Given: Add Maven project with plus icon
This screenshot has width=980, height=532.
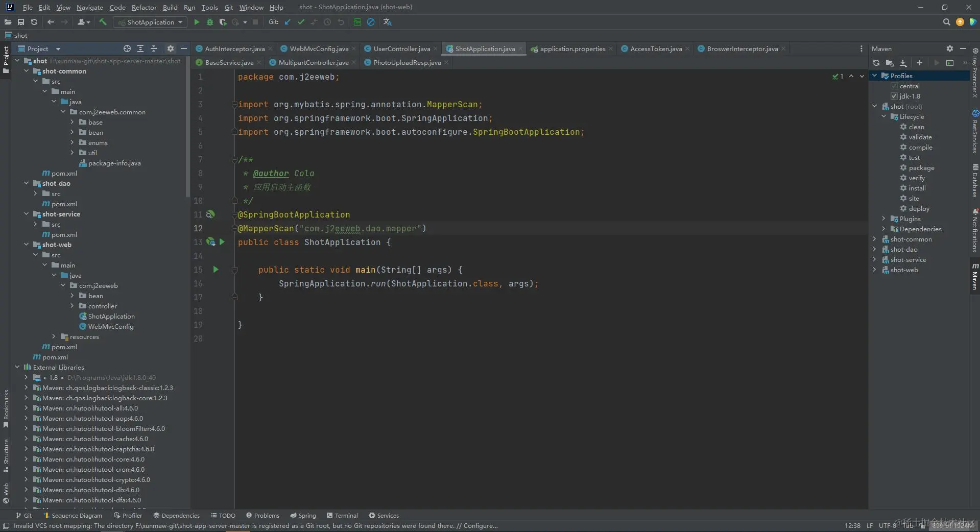Looking at the screenshot, I should (920, 63).
